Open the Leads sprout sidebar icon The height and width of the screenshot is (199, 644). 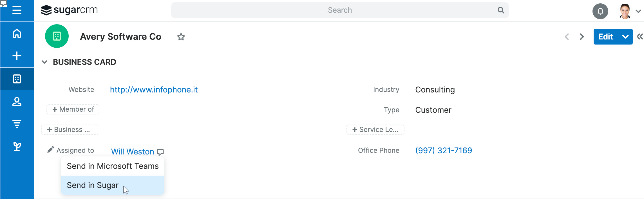coord(17,147)
